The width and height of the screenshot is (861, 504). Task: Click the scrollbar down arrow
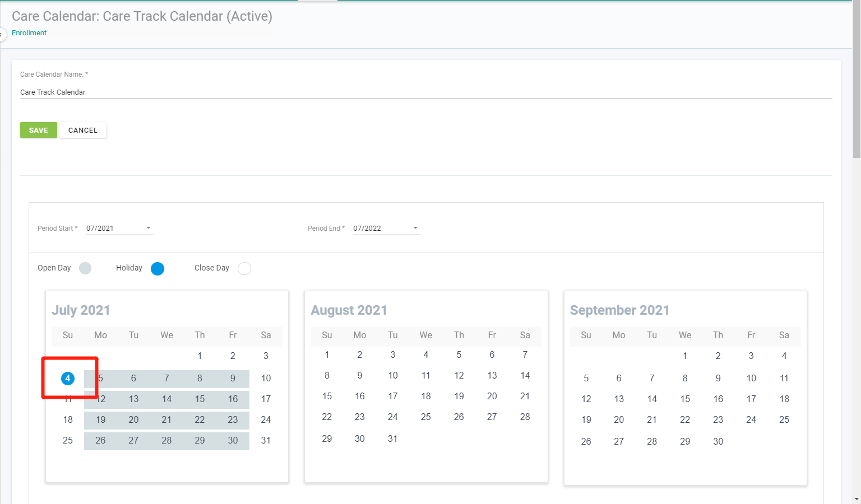pyautogui.click(x=857, y=499)
